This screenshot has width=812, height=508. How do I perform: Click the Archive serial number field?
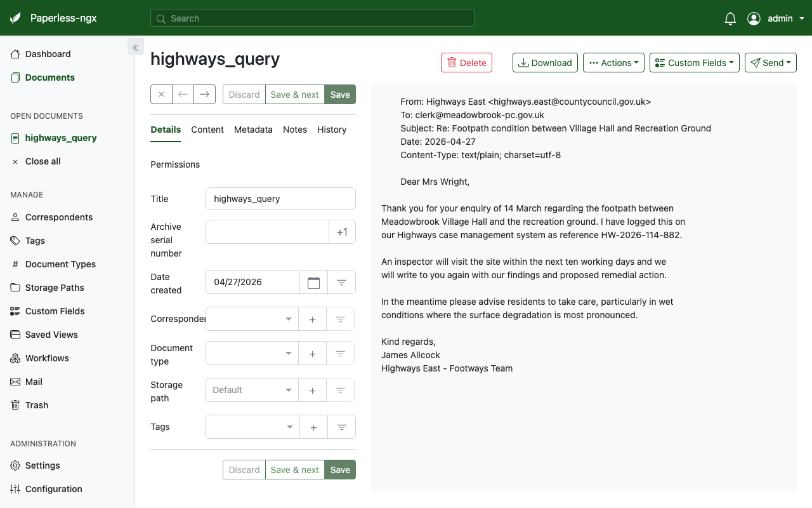click(x=267, y=232)
